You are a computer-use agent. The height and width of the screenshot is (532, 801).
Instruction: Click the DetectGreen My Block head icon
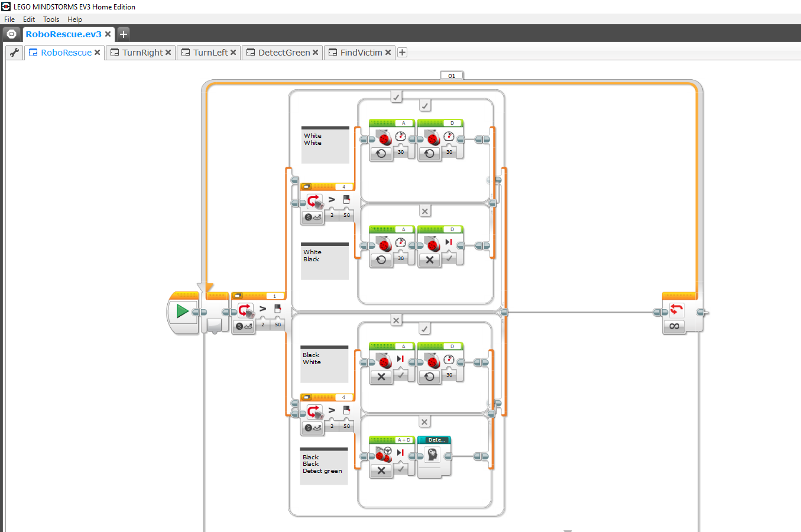(432, 454)
